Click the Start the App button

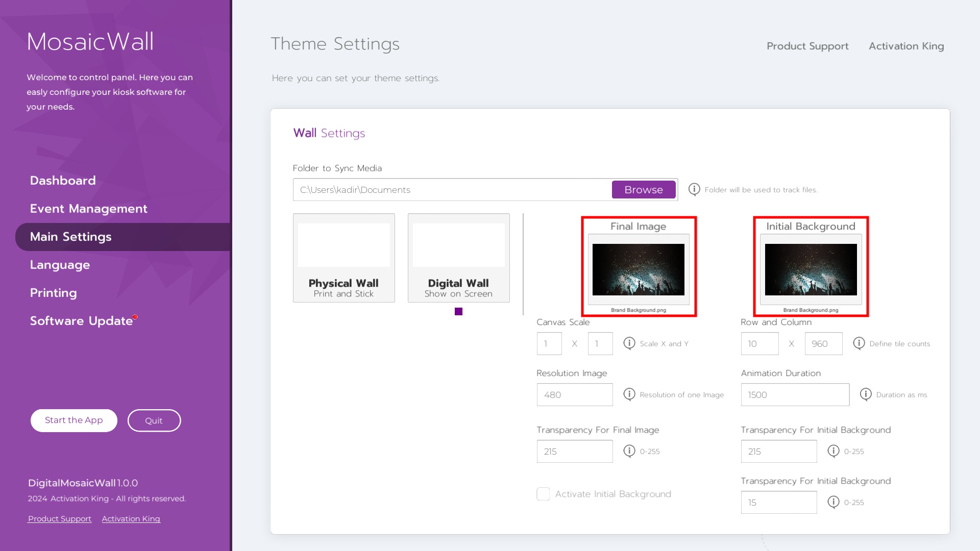[74, 420]
